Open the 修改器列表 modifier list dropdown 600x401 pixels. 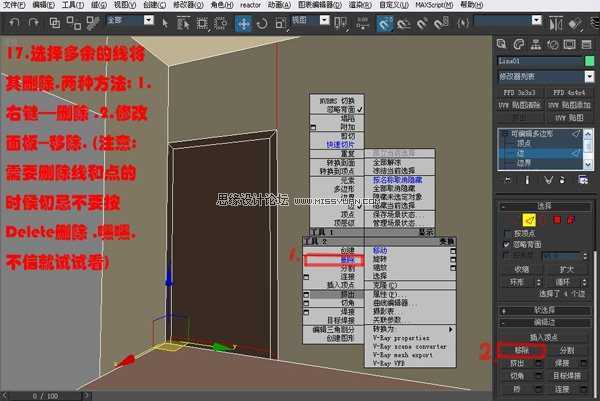tap(589, 77)
